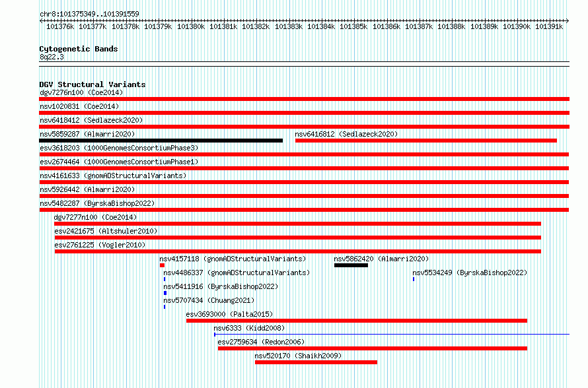Click the 101391k ruler tick label
The height and width of the screenshot is (388, 588).
click(549, 26)
